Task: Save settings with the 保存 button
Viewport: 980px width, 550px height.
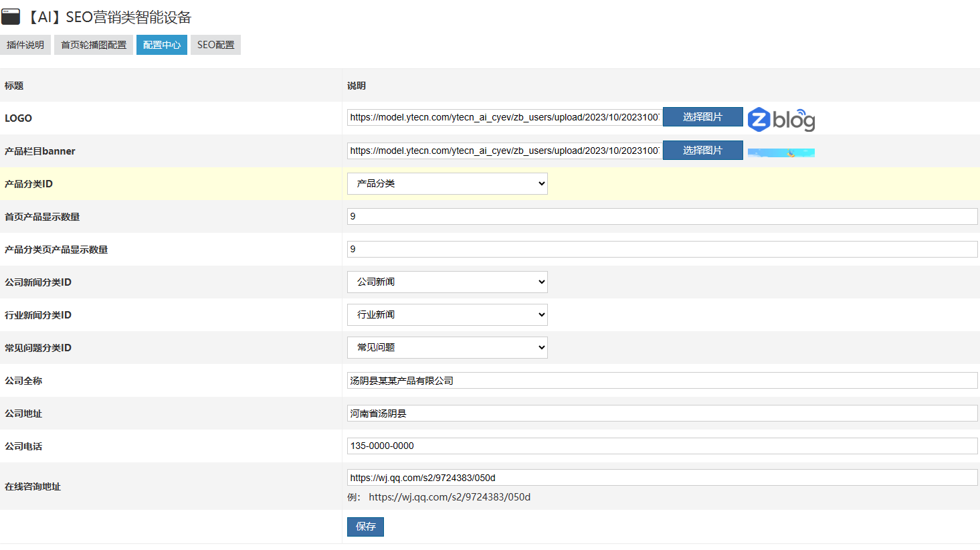Action: (365, 527)
